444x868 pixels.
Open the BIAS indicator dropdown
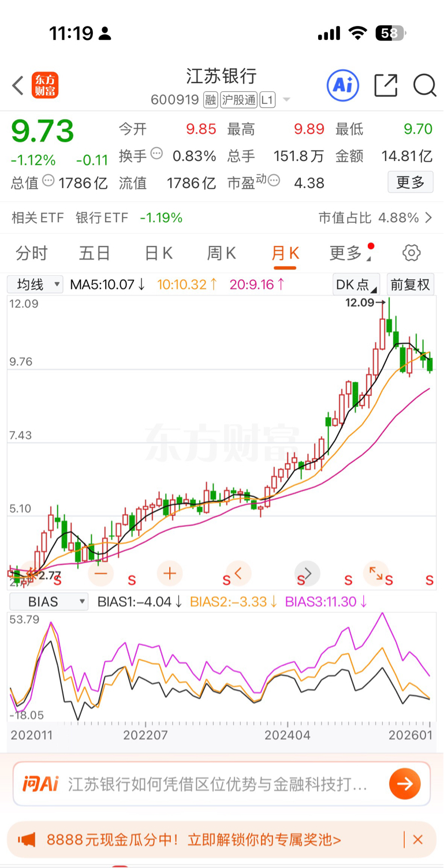click(48, 601)
